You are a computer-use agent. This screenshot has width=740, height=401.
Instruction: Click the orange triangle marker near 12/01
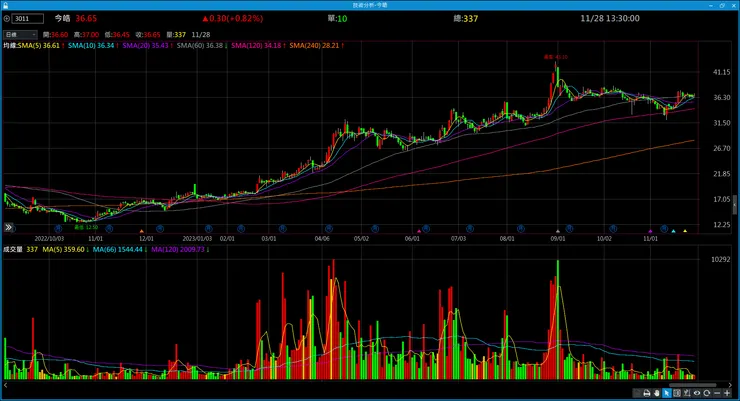tap(142, 231)
